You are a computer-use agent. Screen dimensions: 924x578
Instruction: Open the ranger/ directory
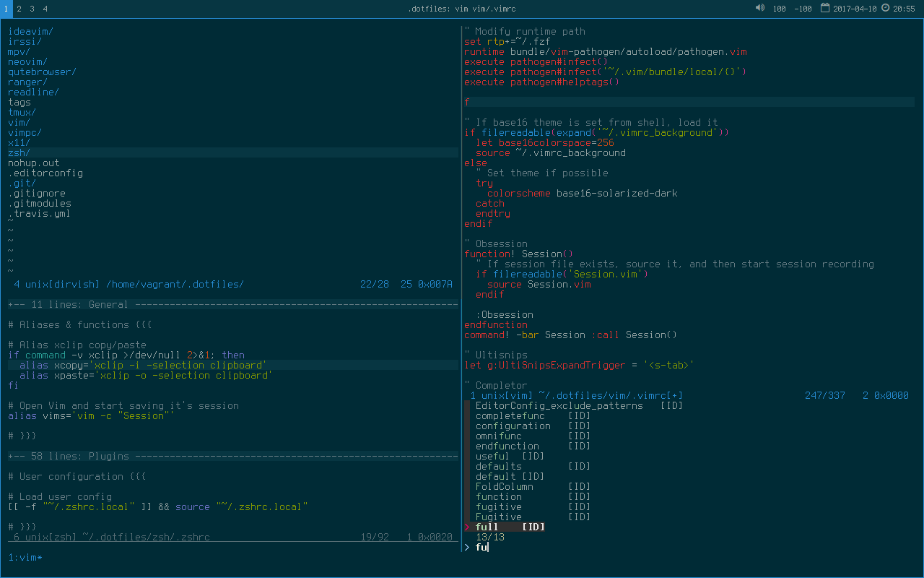tap(27, 82)
